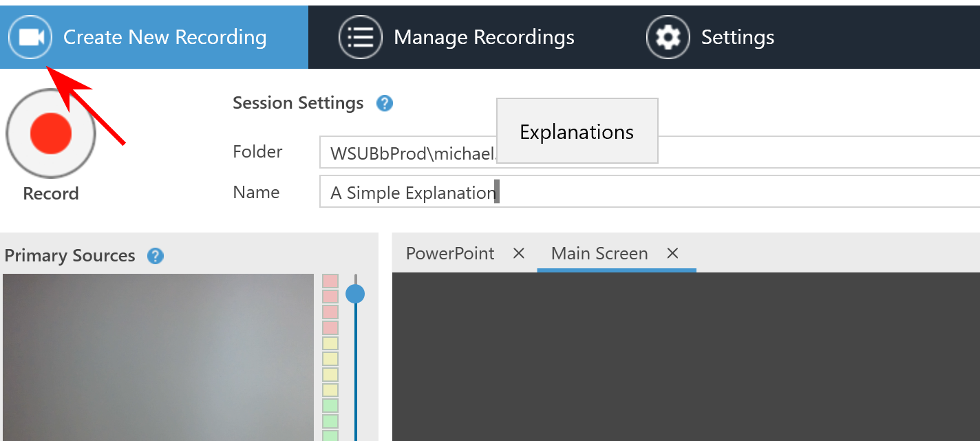This screenshot has height=441, width=980.
Task: Click the microphone volume slider handle
Action: click(x=355, y=294)
